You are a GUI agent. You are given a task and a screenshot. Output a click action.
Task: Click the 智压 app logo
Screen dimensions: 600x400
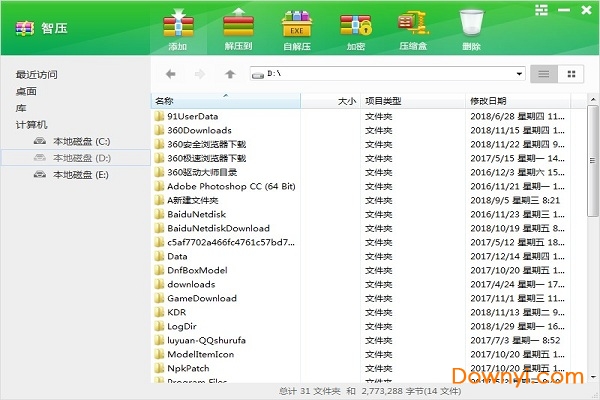[x=25, y=28]
